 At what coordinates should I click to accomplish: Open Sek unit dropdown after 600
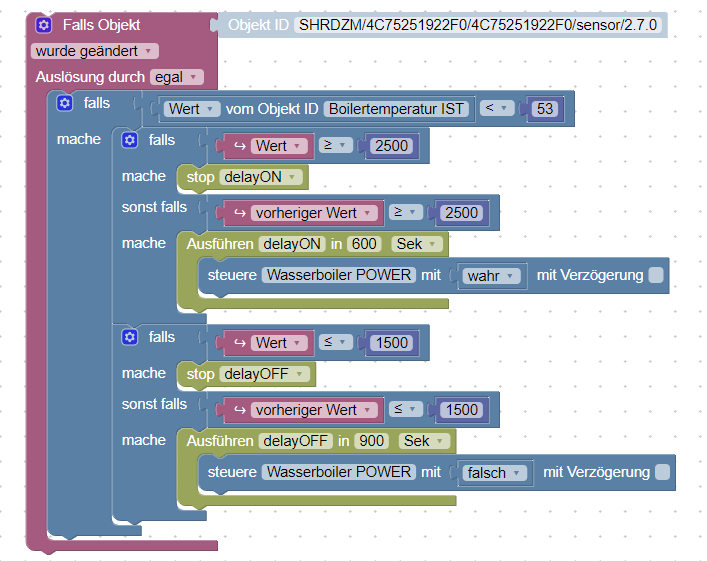coord(417,244)
